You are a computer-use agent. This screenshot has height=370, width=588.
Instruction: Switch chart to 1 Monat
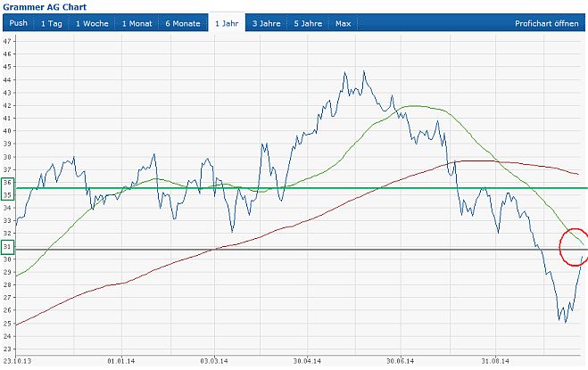137,22
